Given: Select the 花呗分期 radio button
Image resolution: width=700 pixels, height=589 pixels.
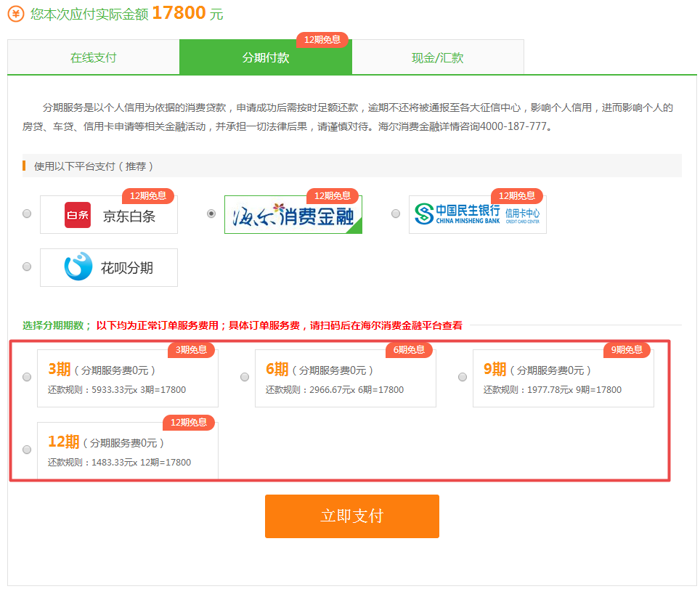Looking at the screenshot, I should [x=27, y=267].
